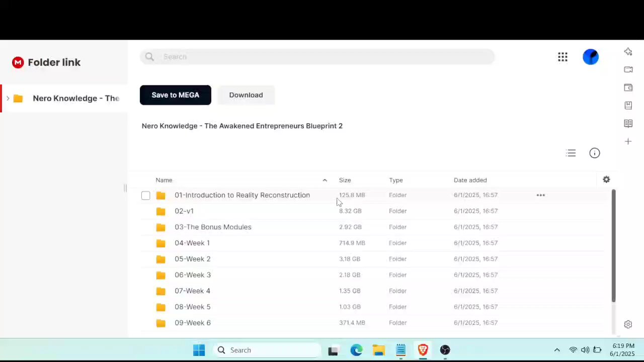Sort by Type column header
Screen dimensions: 644x362
(395, 180)
